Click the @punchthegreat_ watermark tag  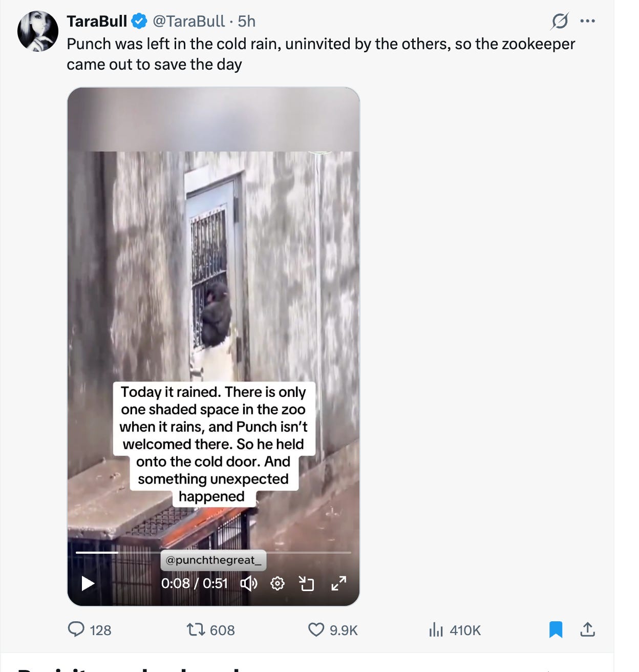(x=214, y=560)
